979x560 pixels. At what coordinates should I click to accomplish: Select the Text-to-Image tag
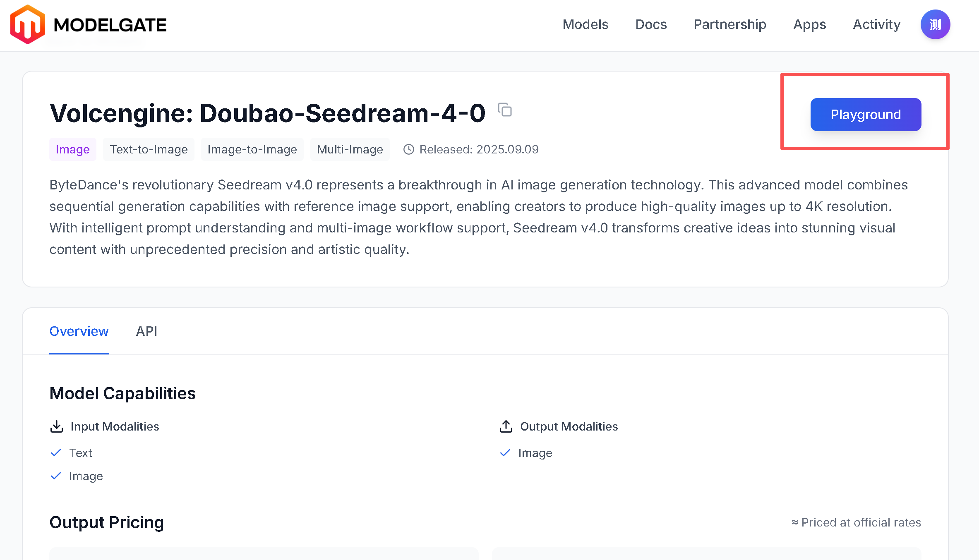[x=149, y=149]
